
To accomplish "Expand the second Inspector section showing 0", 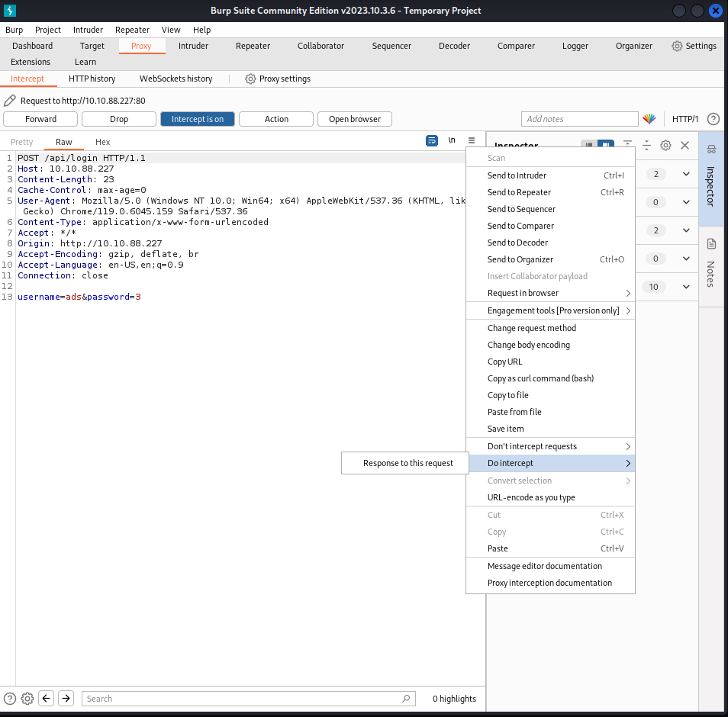I will pyautogui.click(x=686, y=202).
